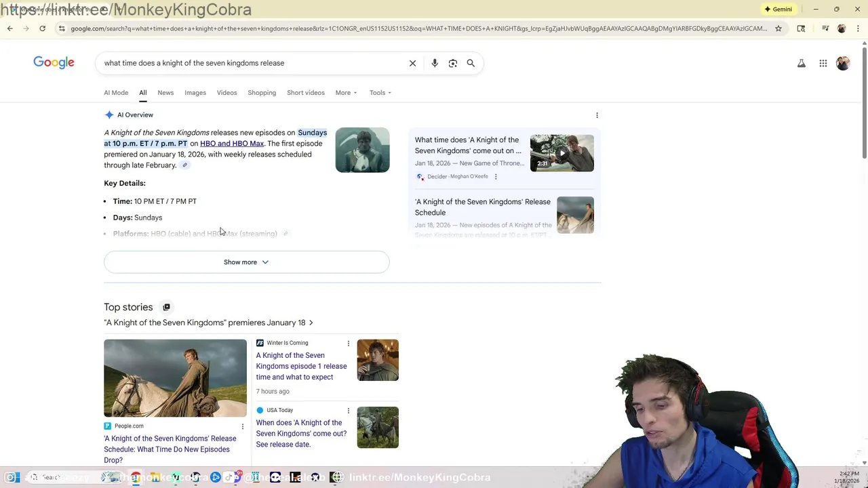Select the Images search tab
The height and width of the screenshot is (488, 868).
(195, 93)
